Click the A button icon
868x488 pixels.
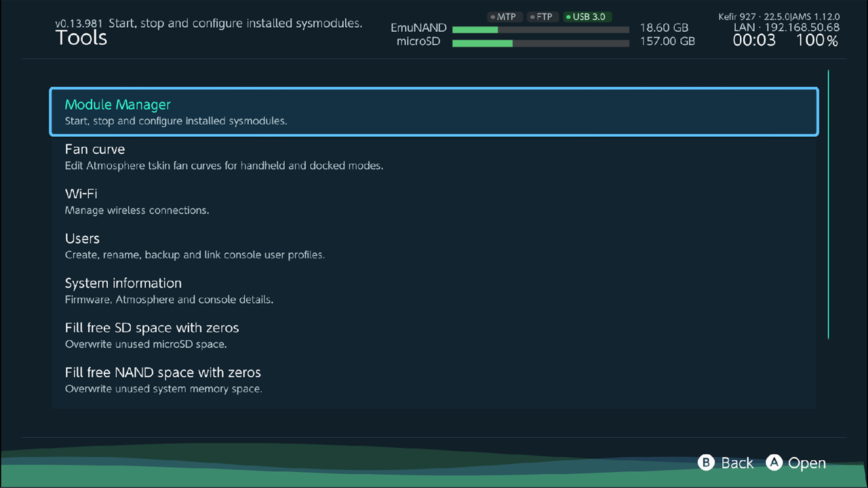click(x=774, y=462)
